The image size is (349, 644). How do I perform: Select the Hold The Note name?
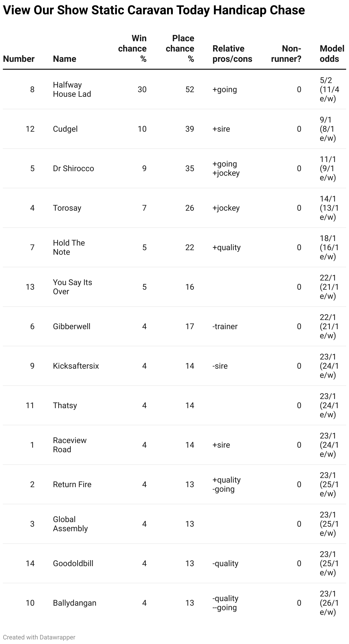coord(69,247)
